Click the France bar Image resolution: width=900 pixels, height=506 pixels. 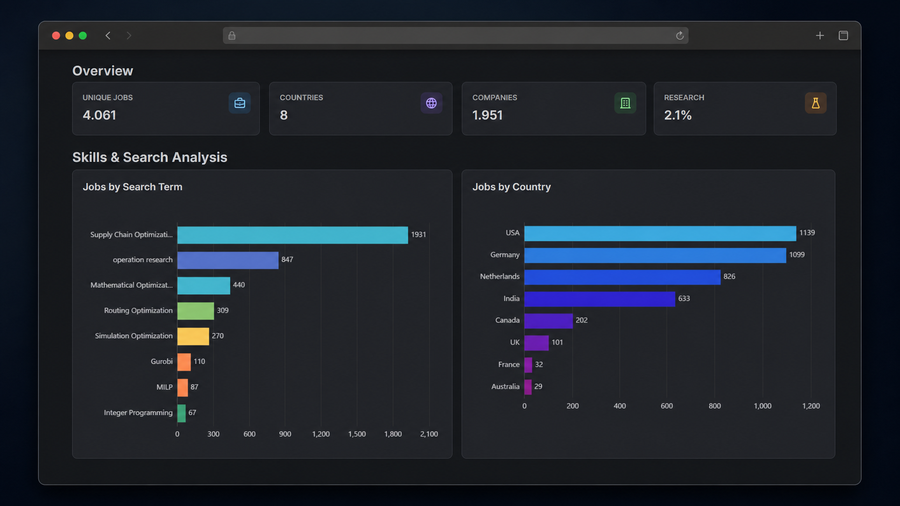pos(528,364)
